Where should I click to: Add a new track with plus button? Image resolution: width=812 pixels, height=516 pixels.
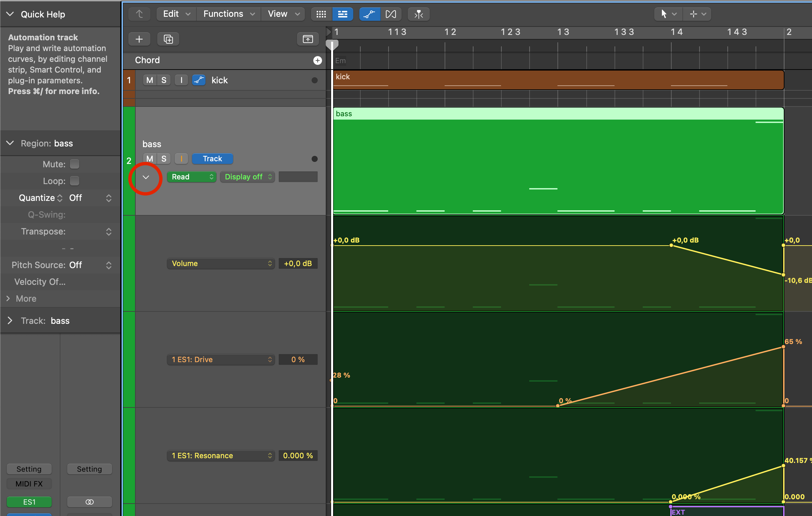(x=139, y=39)
